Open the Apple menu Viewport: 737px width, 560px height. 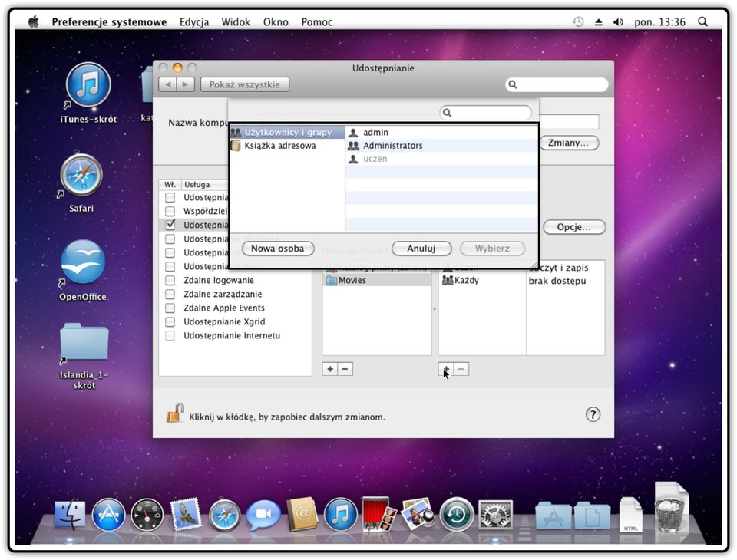coord(33,21)
